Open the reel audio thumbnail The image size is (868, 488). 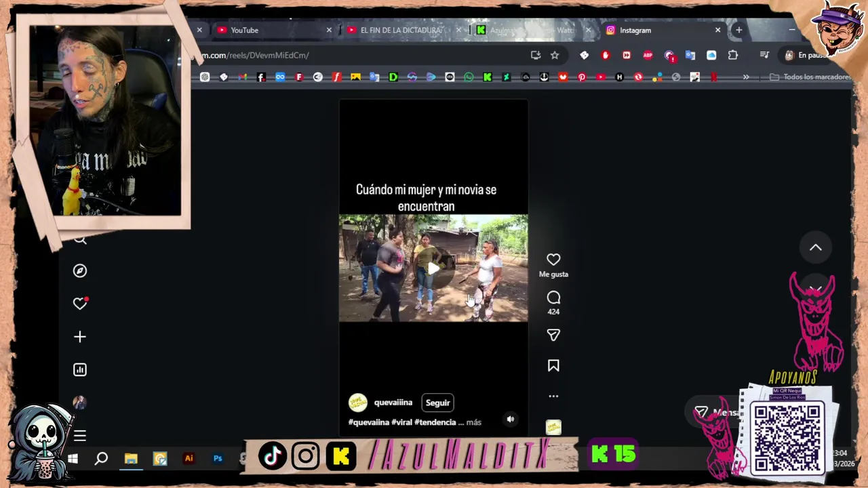[553, 427]
